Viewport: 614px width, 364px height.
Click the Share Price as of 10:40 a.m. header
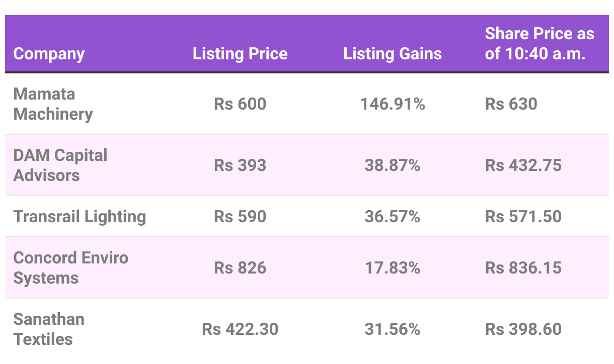click(x=539, y=44)
